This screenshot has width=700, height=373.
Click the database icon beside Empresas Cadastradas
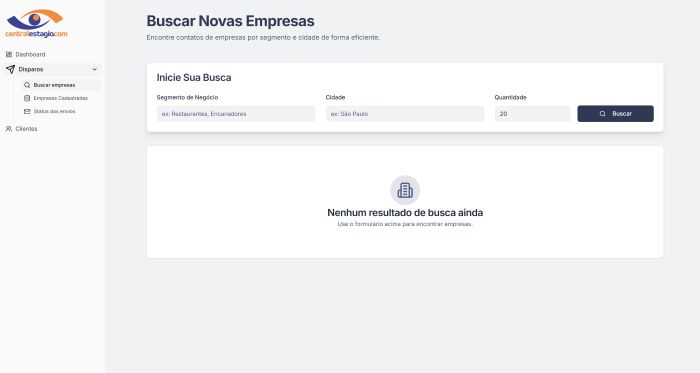[27, 98]
